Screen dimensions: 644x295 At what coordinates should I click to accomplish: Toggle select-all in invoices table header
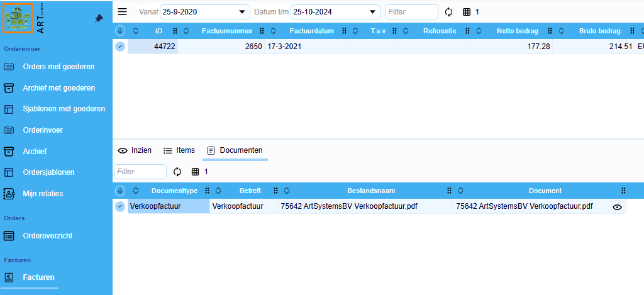pos(120,31)
